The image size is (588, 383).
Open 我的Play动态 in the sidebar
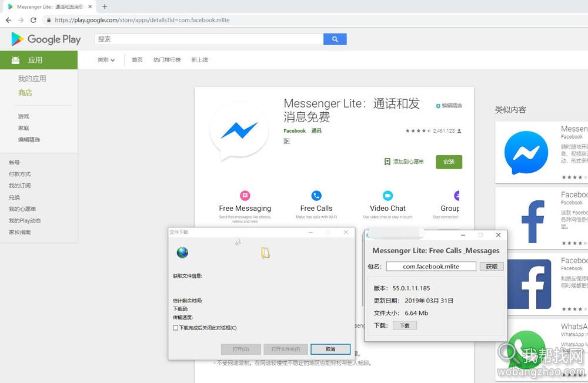(25, 220)
